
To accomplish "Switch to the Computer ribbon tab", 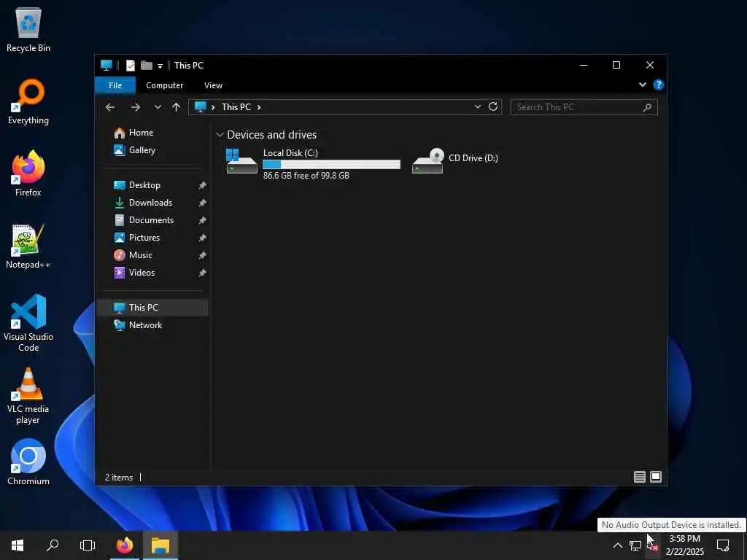I will pos(164,85).
